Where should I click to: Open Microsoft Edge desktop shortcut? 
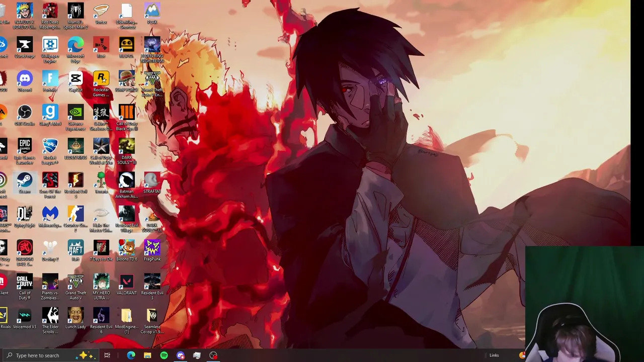pos(75,49)
